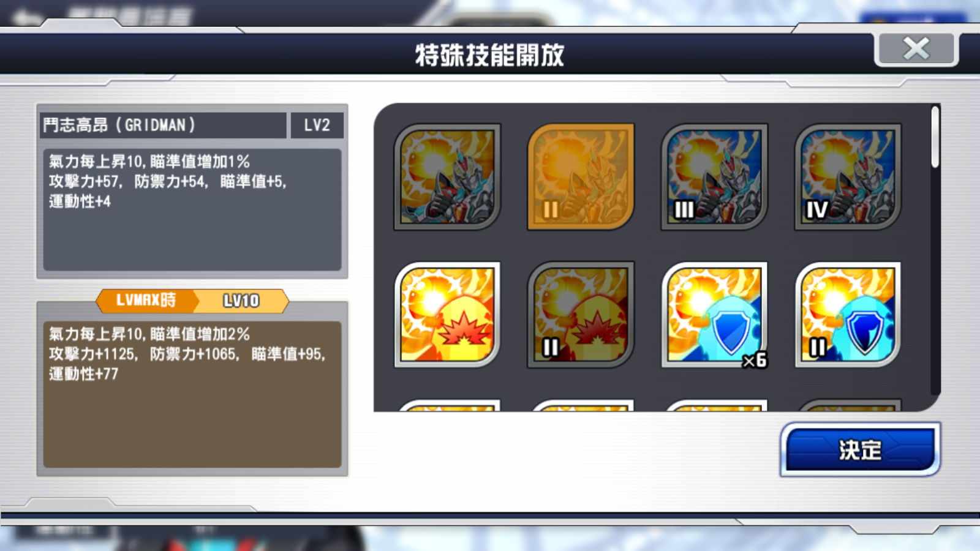Click the LV2 skill level badge
Image resolution: width=980 pixels, height=551 pixels.
pyautogui.click(x=317, y=125)
